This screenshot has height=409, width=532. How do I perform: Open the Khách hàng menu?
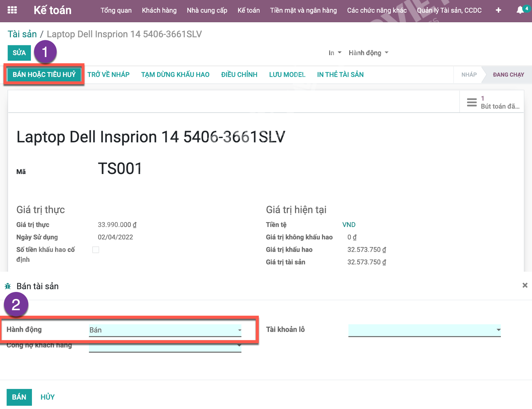click(159, 11)
